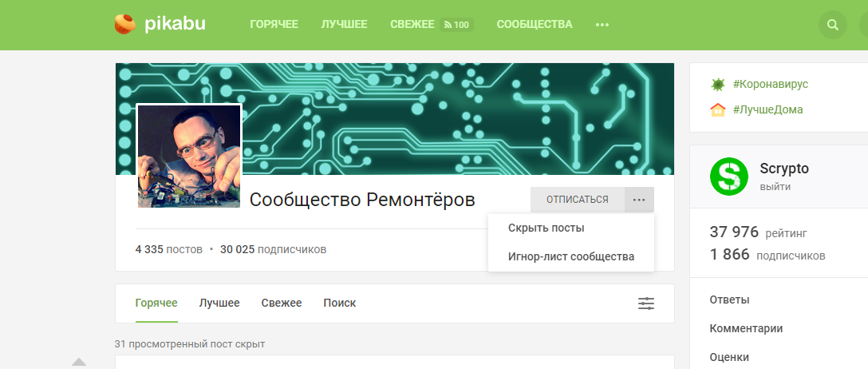The image size is (868, 369).
Task: Open Сообщества in top navigation
Action: tap(535, 25)
